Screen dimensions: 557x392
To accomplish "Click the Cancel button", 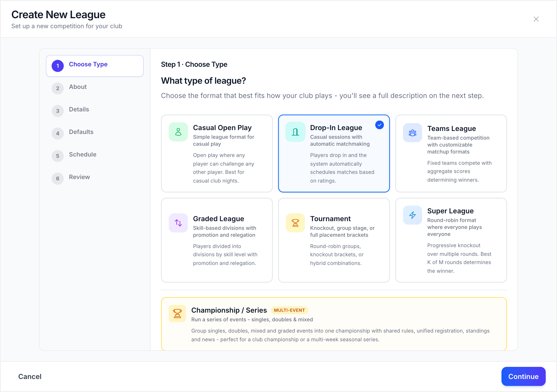I will pyautogui.click(x=30, y=376).
